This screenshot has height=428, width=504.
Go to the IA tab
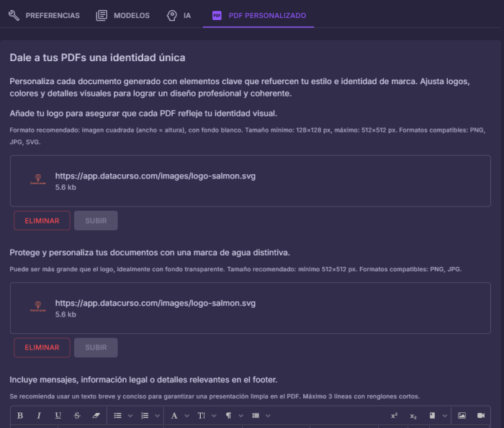click(x=179, y=15)
